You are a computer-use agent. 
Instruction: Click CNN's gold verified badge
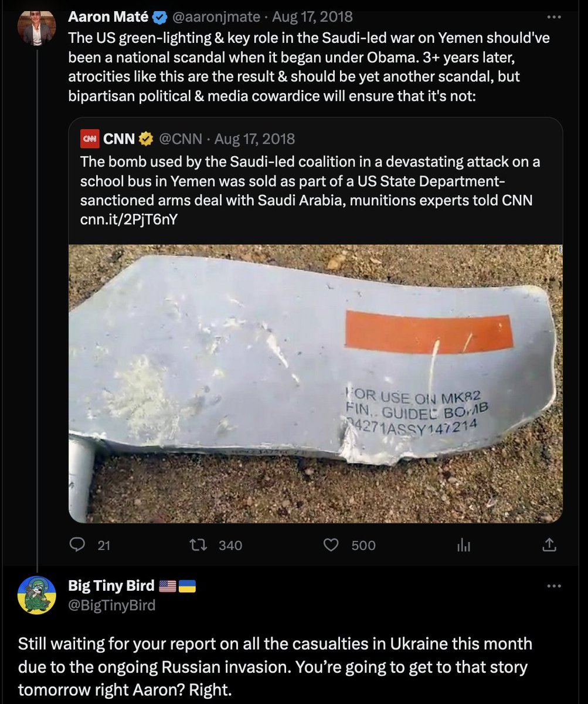145,138
